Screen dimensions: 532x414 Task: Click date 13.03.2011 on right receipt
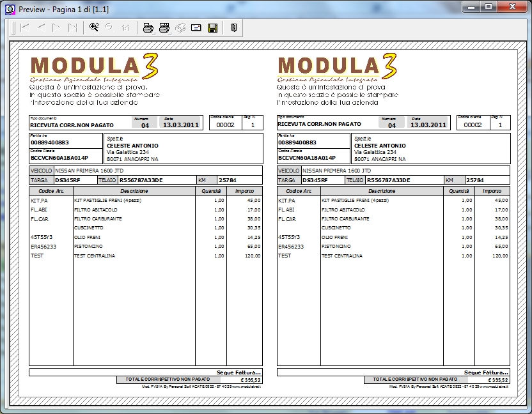coord(428,125)
